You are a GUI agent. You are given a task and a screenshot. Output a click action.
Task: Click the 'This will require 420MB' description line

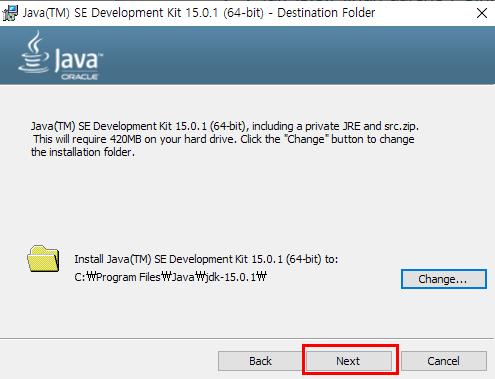click(x=223, y=139)
